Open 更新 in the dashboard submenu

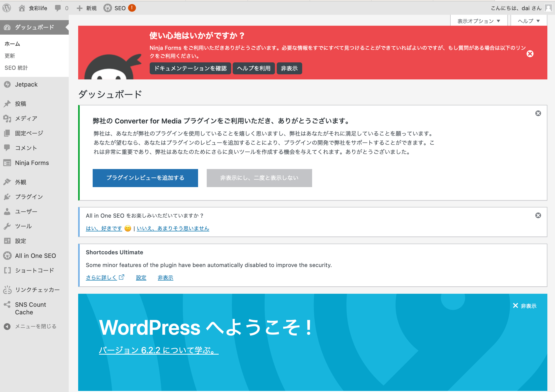[x=10, y=56]
